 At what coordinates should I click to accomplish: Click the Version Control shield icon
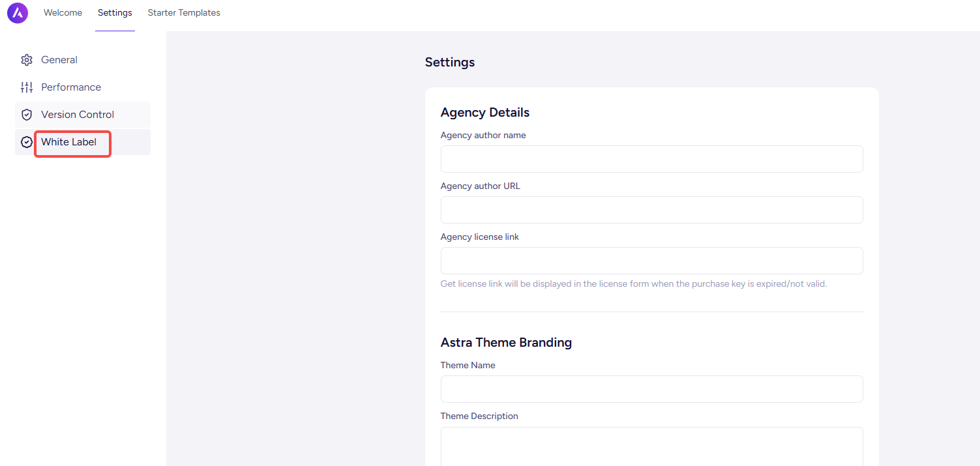click(27, 115)
